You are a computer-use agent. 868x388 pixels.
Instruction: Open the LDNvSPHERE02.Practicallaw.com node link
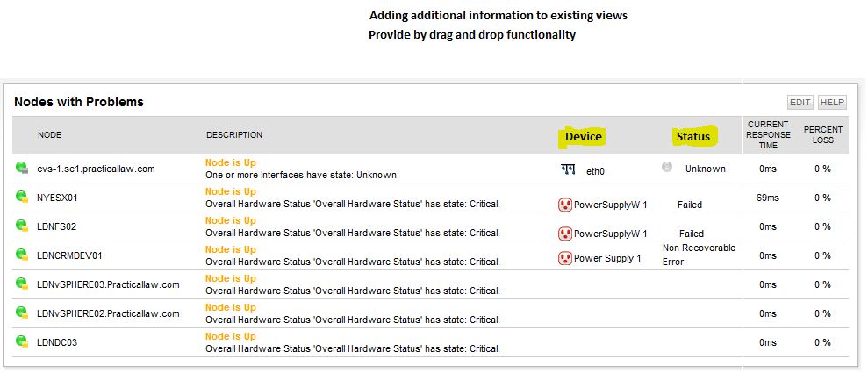108,313
